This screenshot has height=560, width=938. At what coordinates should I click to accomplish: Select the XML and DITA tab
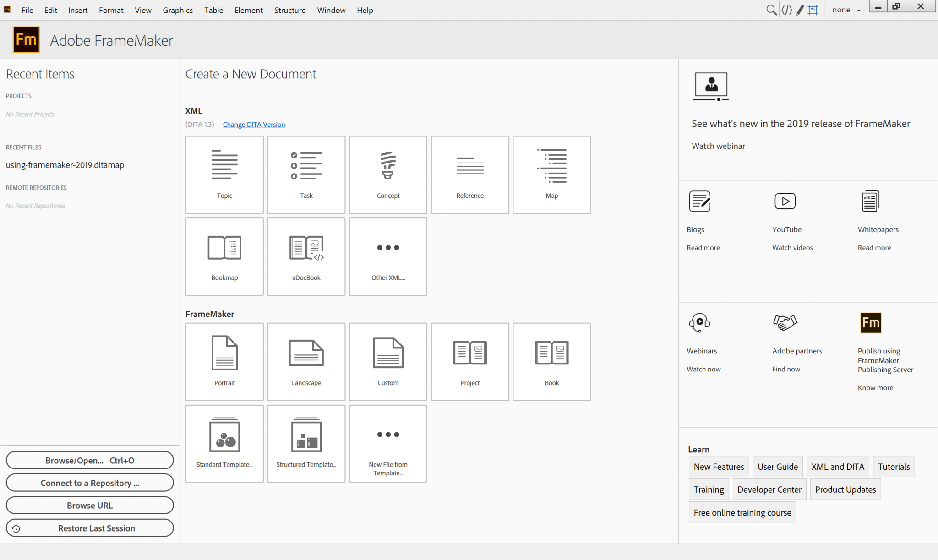(x=837, y=466)
